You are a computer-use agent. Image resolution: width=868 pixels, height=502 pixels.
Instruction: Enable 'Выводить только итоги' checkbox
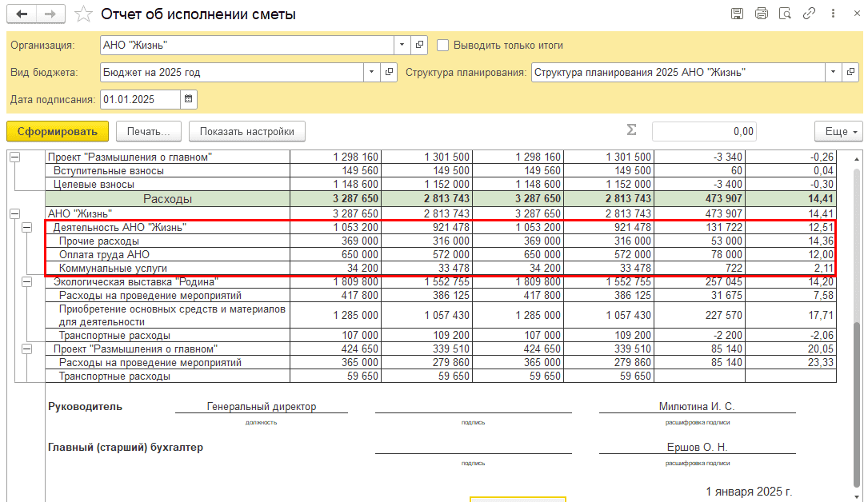click(x=444, y=45)
